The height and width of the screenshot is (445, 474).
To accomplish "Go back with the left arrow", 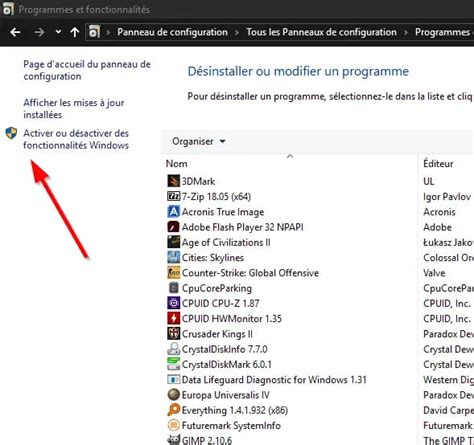I will pyautogui.click(x=15, y=32).
